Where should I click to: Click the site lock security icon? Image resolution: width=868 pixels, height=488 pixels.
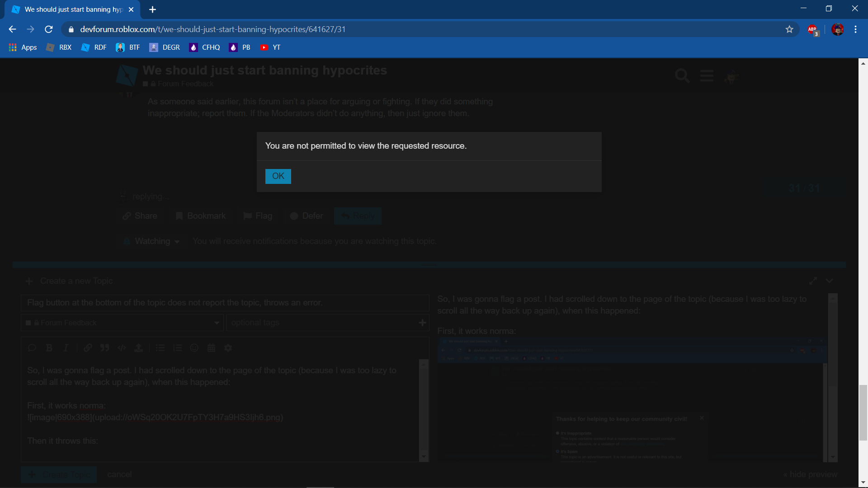71,29
